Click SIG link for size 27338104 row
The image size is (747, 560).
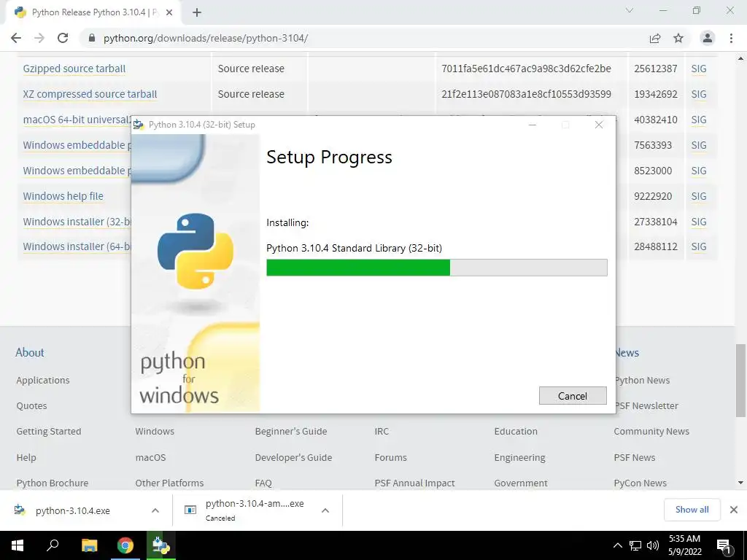point(699,222)
